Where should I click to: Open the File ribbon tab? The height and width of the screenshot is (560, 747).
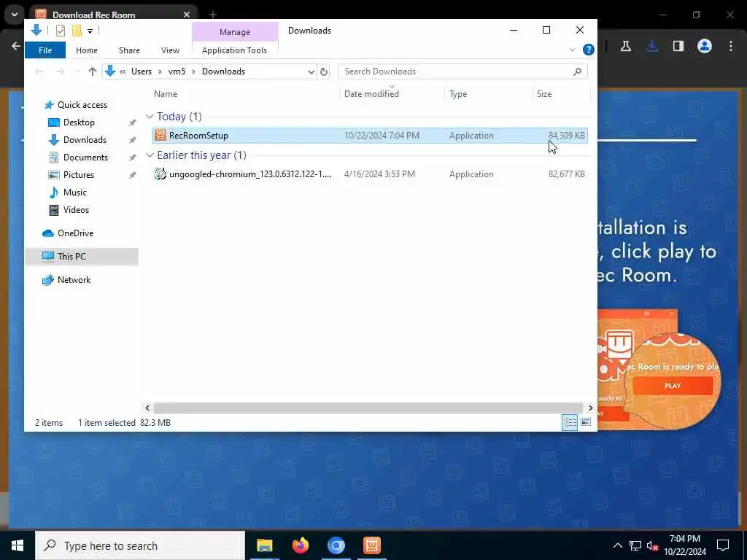tap(45, 50)
